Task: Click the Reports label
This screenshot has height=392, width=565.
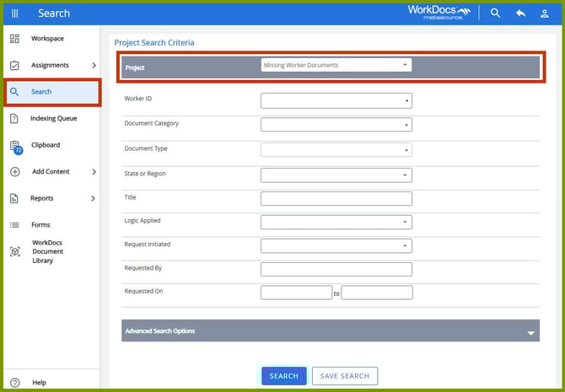Action: [42, 198]
